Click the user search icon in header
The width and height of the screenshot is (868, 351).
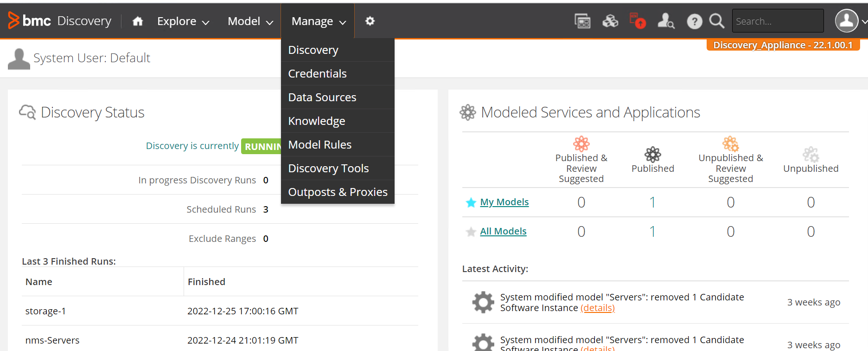[666, 21]
